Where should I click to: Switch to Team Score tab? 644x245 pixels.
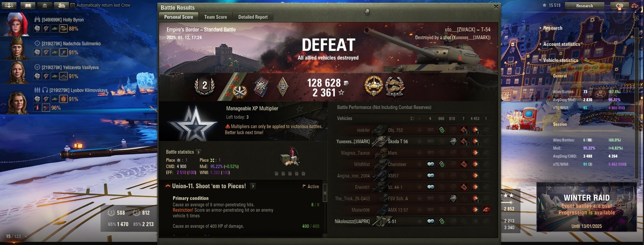215,17
